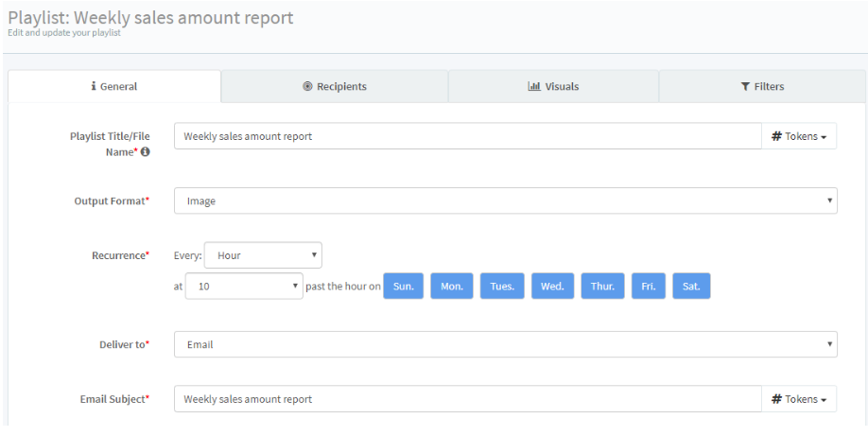Toggle the Tues. day button
The width and height of the screenshot is (868, 436).
[x=501, y=286]
